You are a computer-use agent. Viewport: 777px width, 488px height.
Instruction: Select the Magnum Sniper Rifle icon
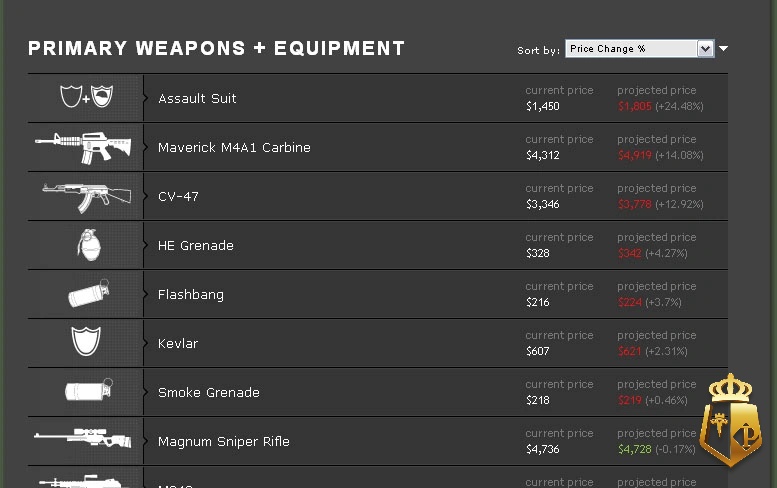[x=83, y=438]
